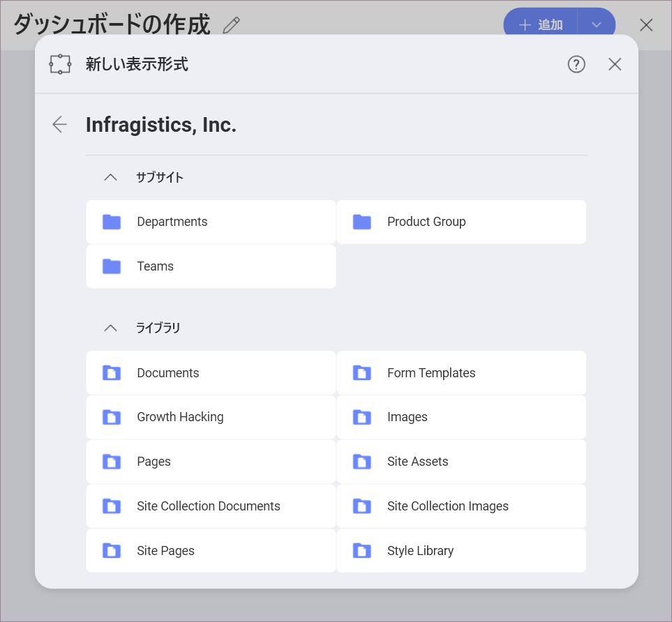
Task: Click the back arrow beside Infragistics, Inc.
Action: (x=59, y=125)
